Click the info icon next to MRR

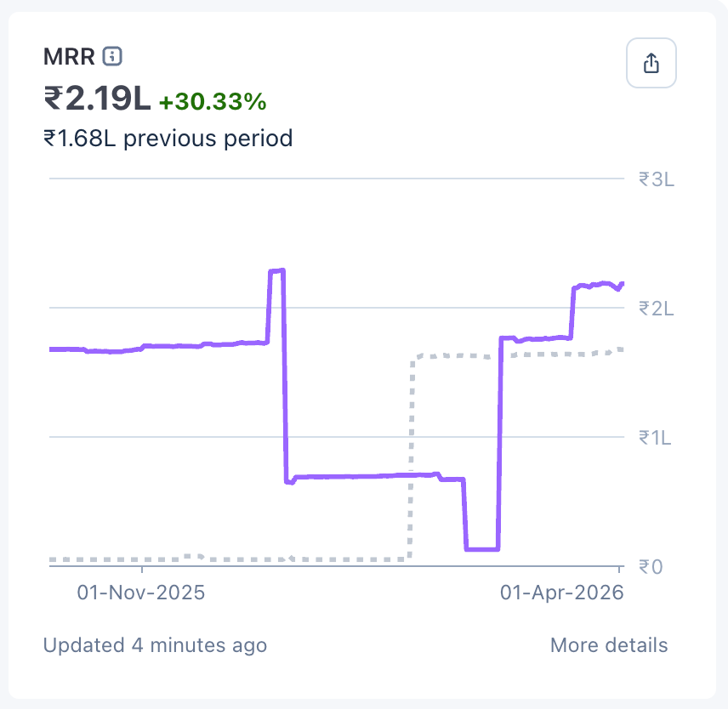[112, 57]
